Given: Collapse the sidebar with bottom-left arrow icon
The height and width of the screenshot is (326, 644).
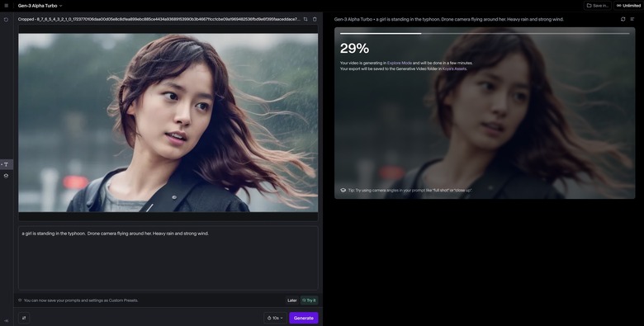Looking at the screenshot, I should pyautogui.click(x=6, y=321).
